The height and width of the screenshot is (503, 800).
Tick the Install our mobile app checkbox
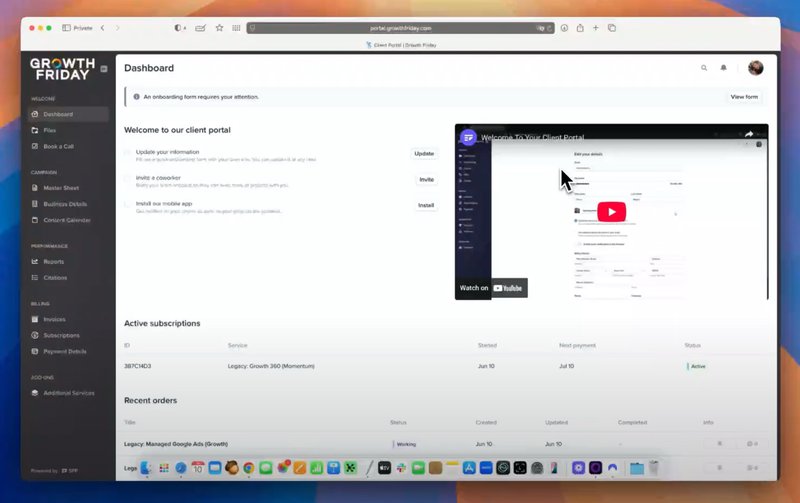128,204
